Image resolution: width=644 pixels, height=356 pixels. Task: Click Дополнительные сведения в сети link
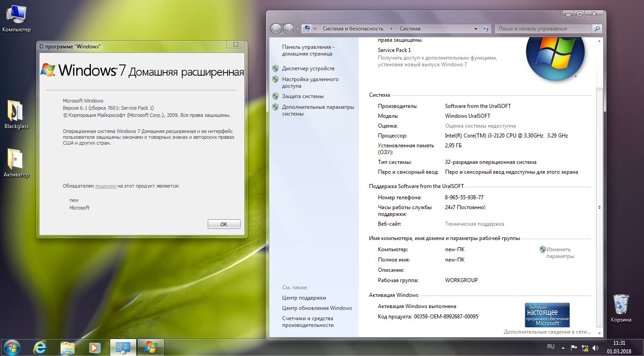[547, 332]
